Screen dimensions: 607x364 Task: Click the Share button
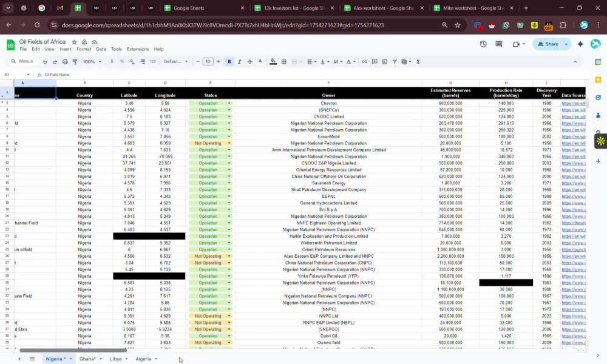548,44
